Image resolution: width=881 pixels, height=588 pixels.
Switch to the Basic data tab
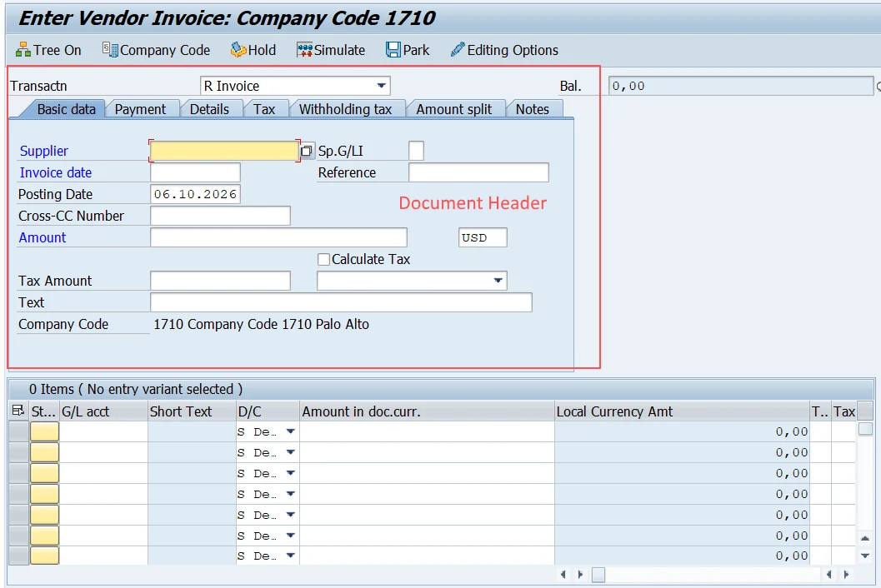(67, 109)
